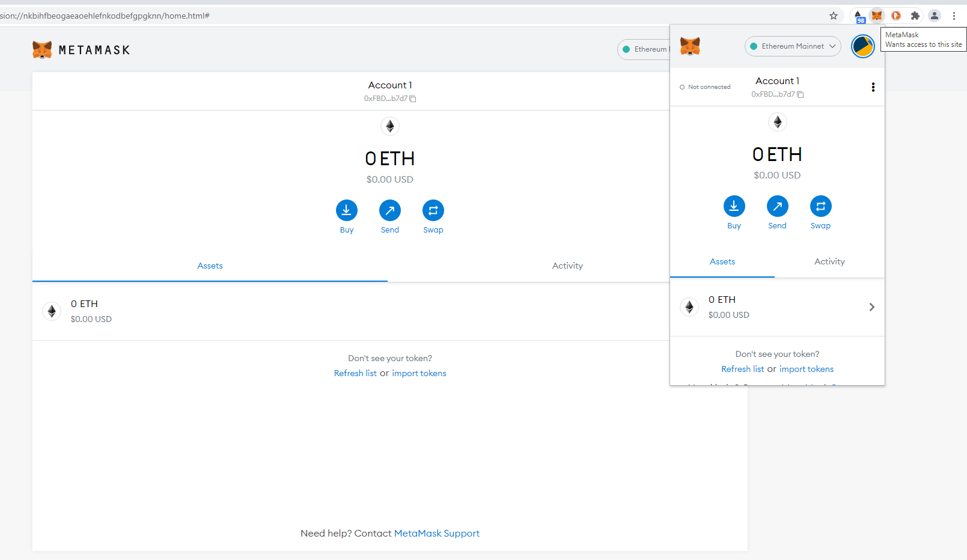Click the Ethereum logo above the main page balance

coord(390,126)
